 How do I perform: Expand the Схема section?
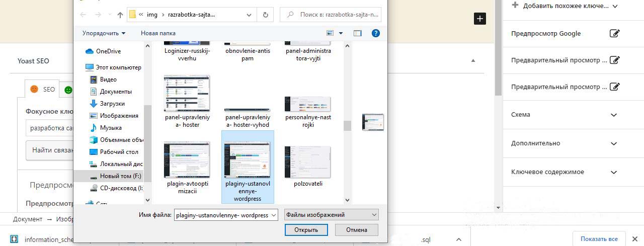point(614,115)
